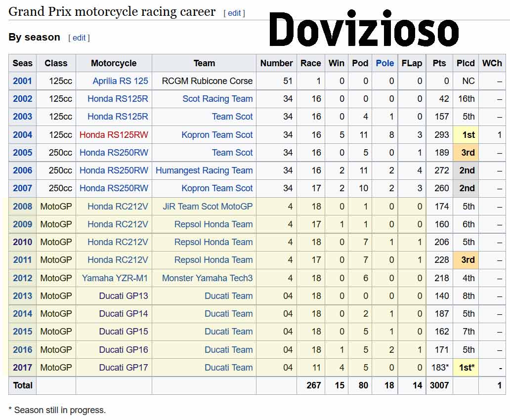Open the Scot Racing Team link
The height and width of the screenshot is (420, 510).
pos(217,99)
